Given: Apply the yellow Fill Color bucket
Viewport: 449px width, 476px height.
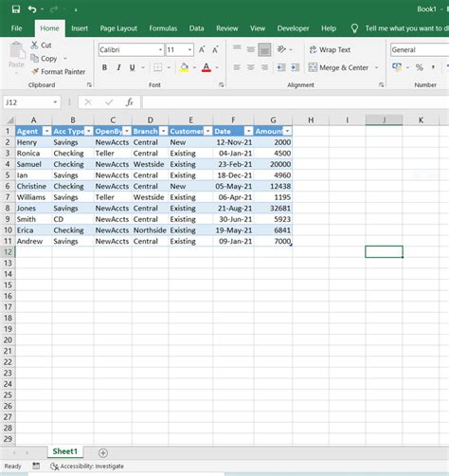Looking at the screenshot, I should [184, 67].
